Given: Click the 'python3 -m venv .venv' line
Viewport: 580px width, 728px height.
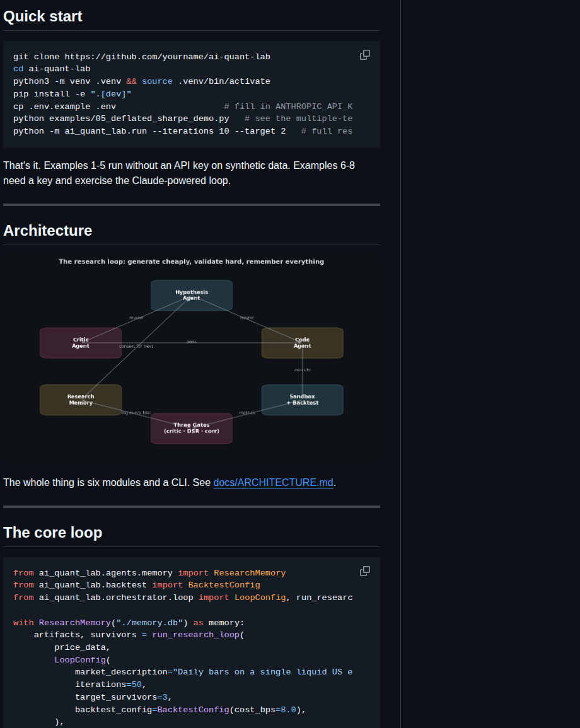Looking at the screenshot, I should click(x=142, y=81).
